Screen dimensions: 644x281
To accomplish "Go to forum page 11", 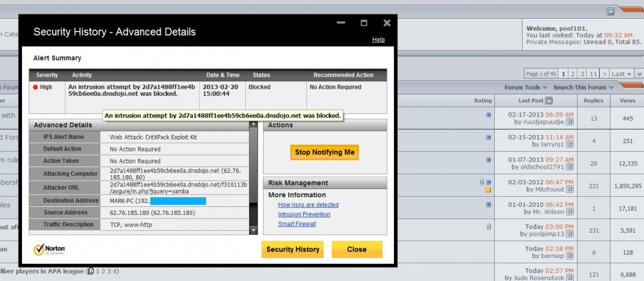I will pos(593,74).
